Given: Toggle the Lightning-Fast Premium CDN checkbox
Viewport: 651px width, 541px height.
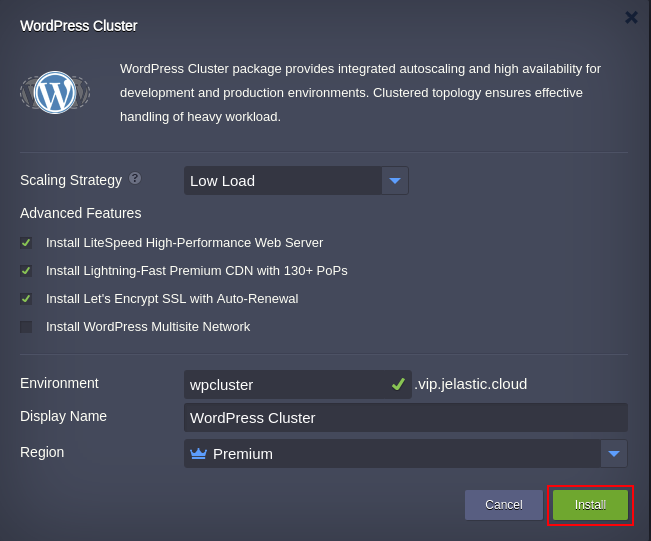Looking at the screenshot, I should pyautogui.click(x=26, y=271).
